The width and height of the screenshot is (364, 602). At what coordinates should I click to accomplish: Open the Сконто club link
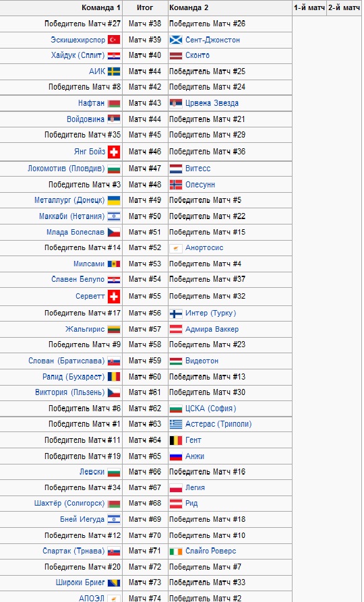[198, 56]
